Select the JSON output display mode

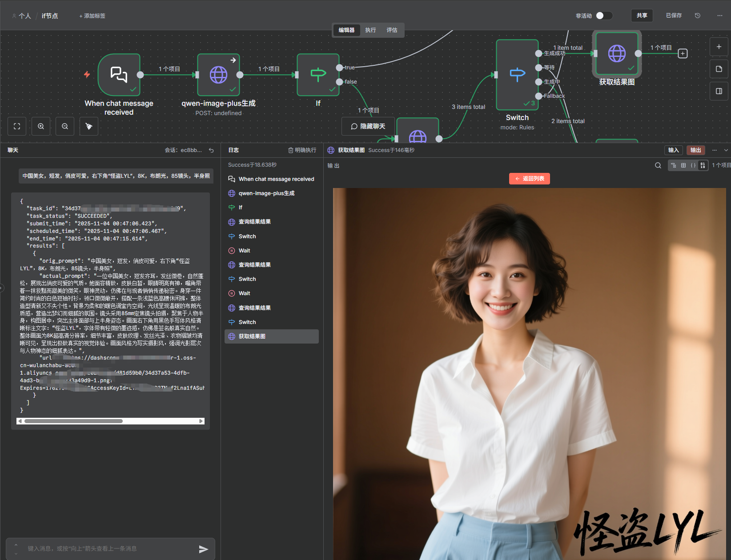click(693, 165)
